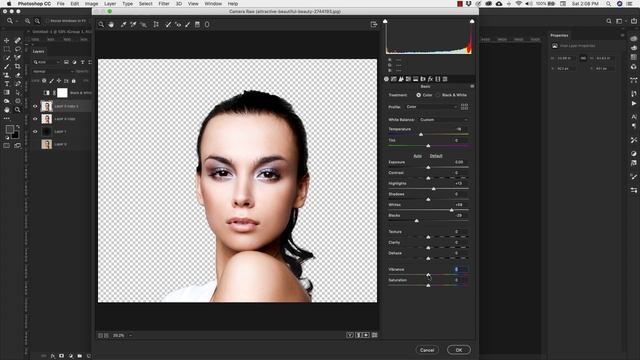Open Spotlight search in macOS menu bar
Image resolution: width=640 pixels, height=360 pixels.
[x=608, y=4]
